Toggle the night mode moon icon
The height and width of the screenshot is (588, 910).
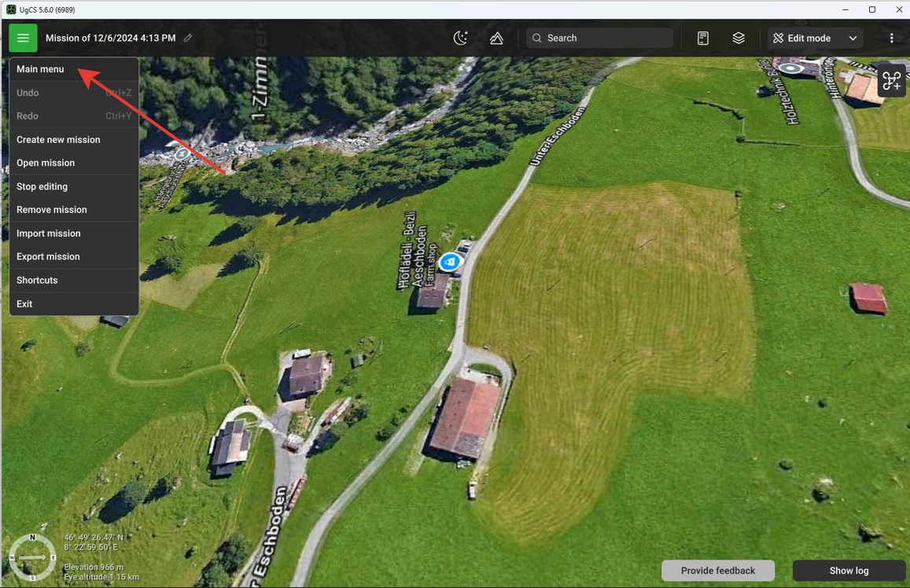click(x=460, y=39)
